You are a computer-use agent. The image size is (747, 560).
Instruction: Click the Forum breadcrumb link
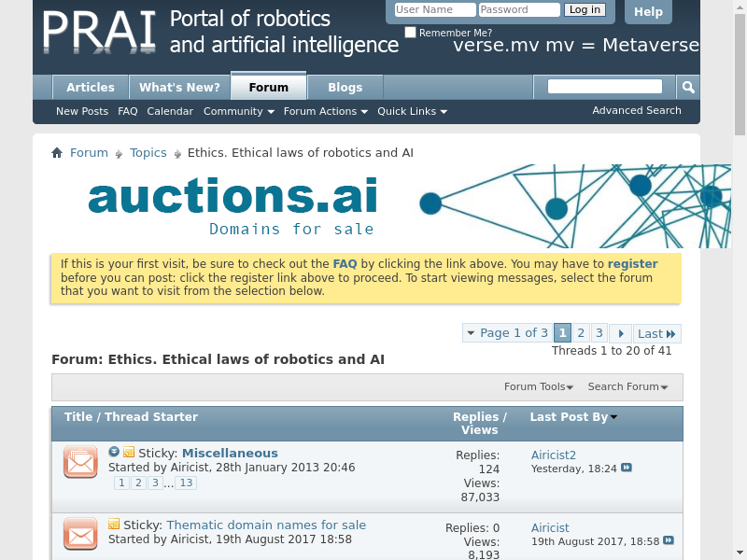pos(89,153)
